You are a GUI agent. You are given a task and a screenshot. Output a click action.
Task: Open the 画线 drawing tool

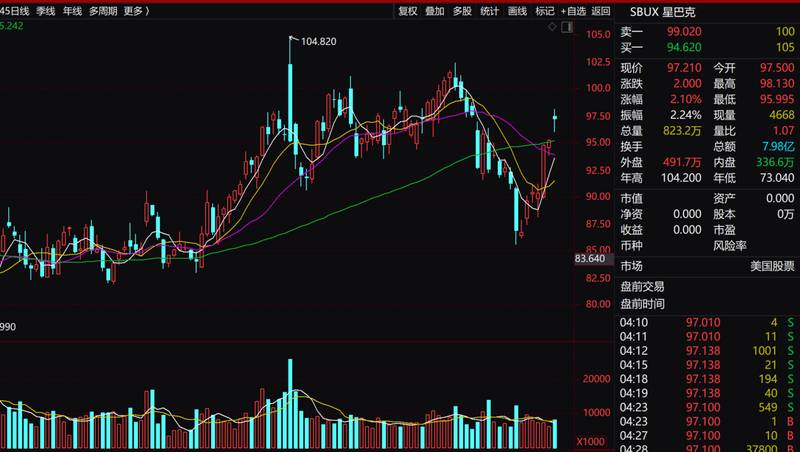517,11
